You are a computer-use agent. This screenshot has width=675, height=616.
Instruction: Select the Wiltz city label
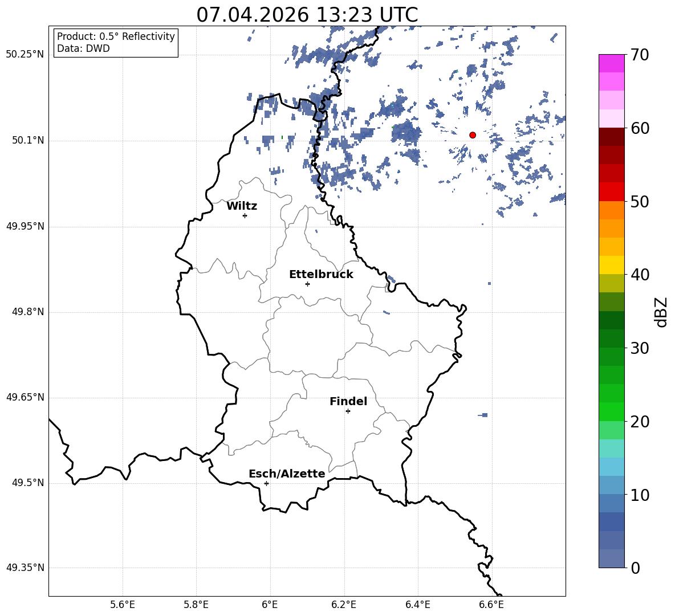(x=242, y=206)
